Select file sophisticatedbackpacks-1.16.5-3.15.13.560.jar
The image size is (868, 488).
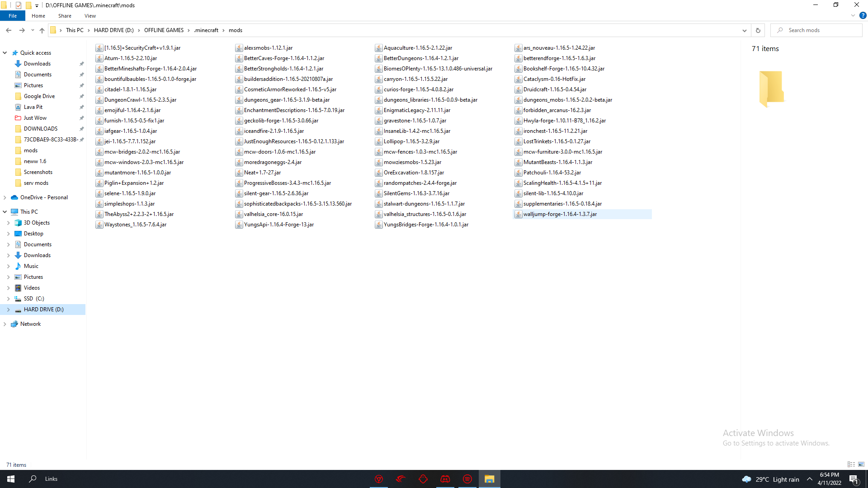[x=298, y=204]
